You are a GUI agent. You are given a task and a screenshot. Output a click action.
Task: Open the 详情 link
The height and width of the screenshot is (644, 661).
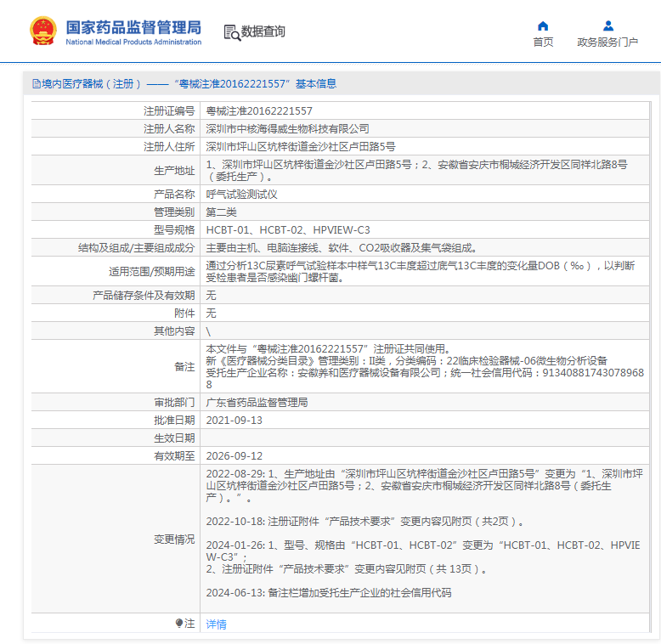(217, 624)
